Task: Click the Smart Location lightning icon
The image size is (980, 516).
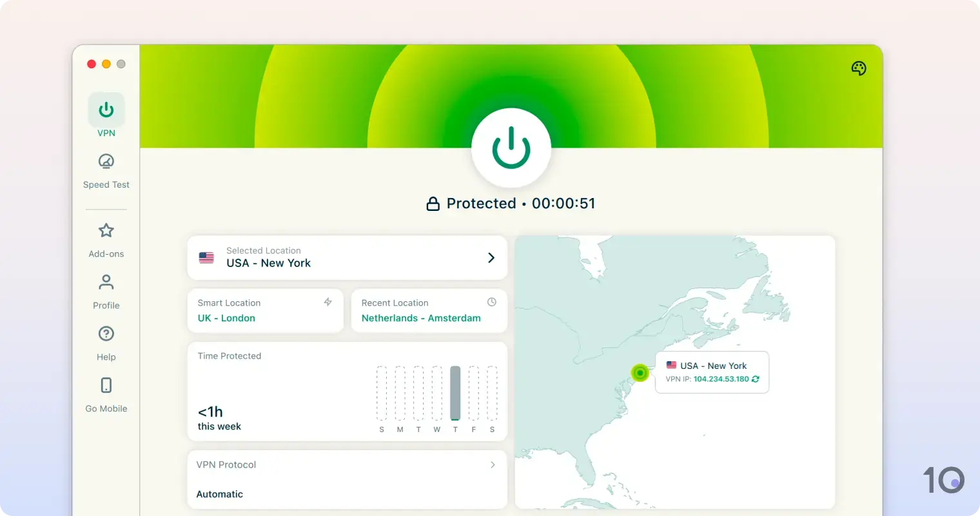Action: click(x=328, y=302)
